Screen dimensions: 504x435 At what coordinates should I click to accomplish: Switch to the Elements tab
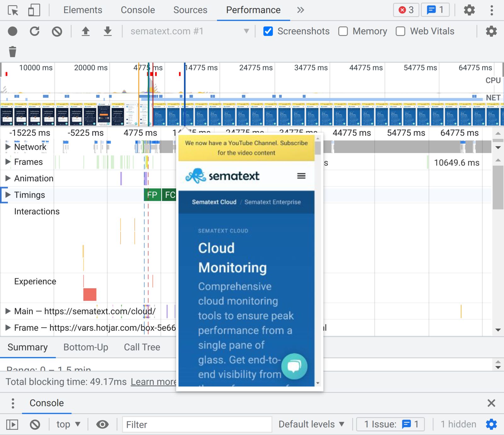[83, 10]
